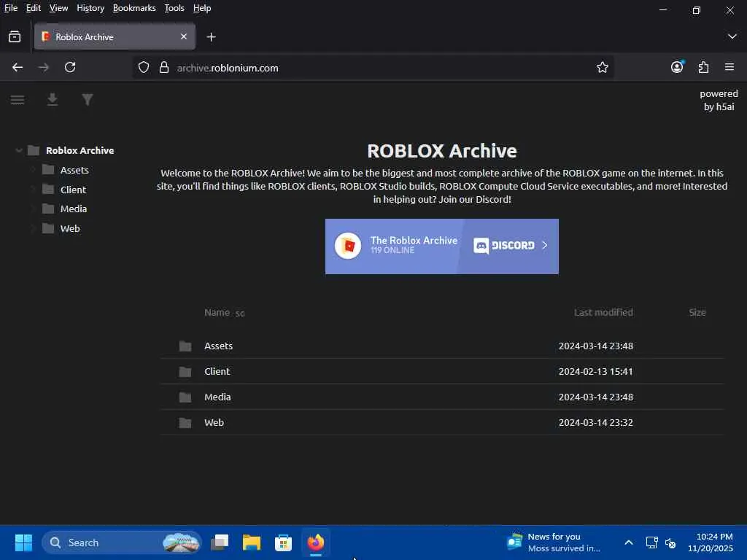747x560 pixels.
Task: Click the powered by h5ai link
Action: pos(719,100)
